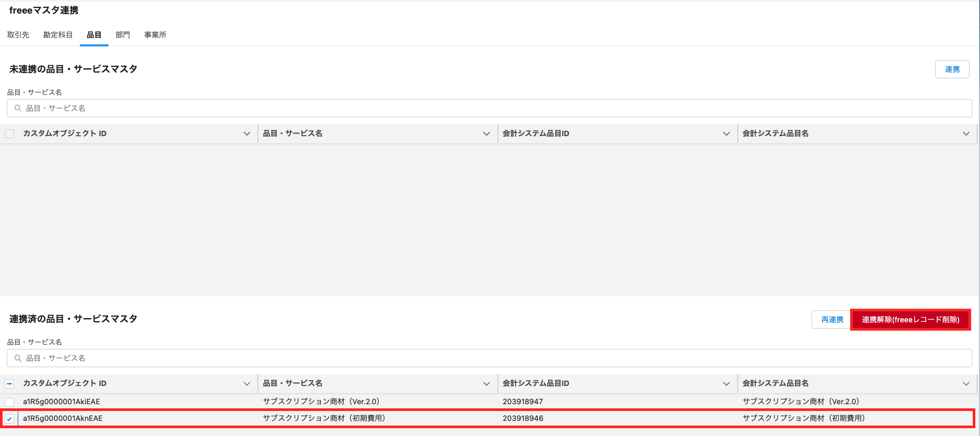Viewport: 980px width, 436px height.
Task: Select all unlinked items header checkbox
Action: [9, 134]
